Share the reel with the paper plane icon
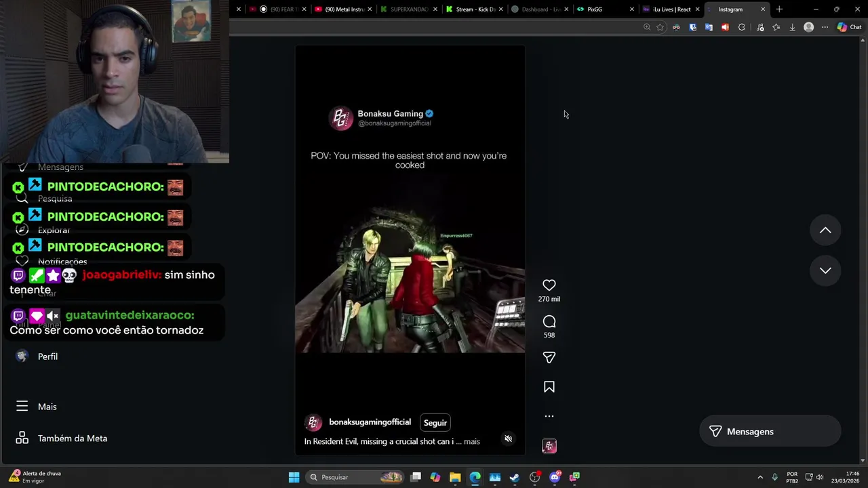The image size is (868, 488). tap(549, 357)
